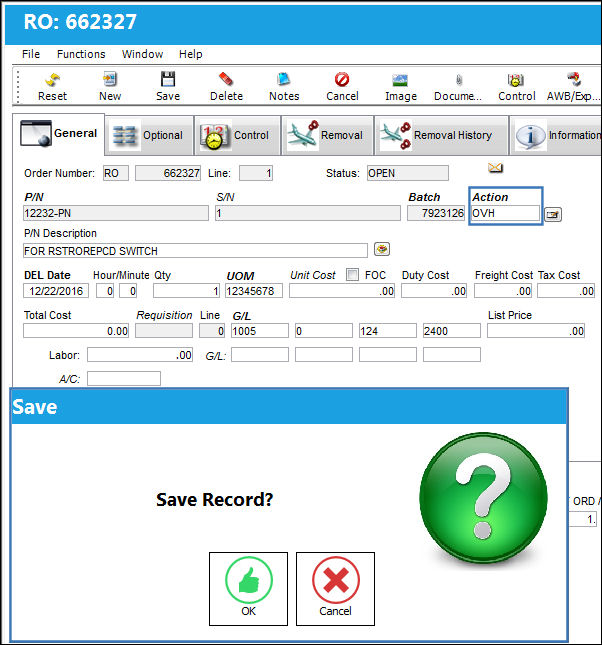Click the DEL Date field
The height and width of the screenshot is (645, 602).
pos(56,291)
